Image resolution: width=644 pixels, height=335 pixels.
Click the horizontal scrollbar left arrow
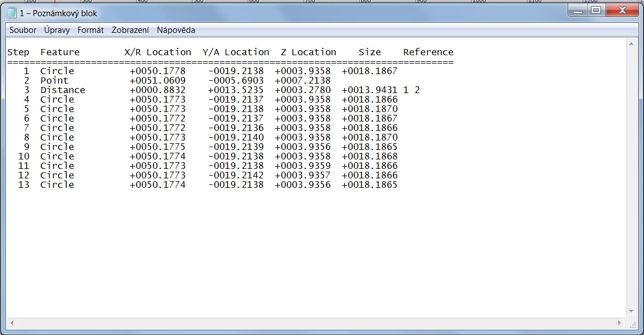point(12,323)
